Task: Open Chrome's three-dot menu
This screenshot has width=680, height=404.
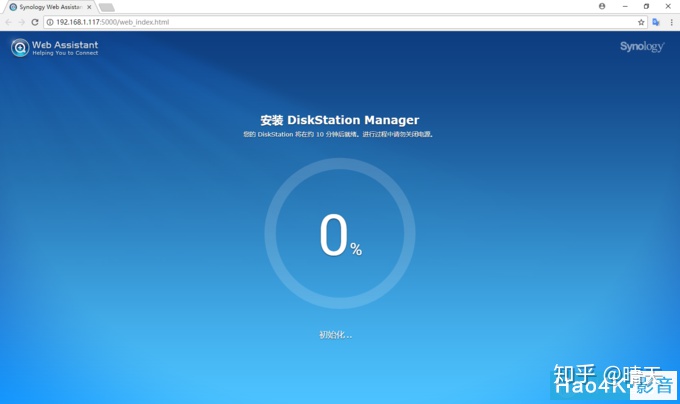Action: [x=671, y=22]
